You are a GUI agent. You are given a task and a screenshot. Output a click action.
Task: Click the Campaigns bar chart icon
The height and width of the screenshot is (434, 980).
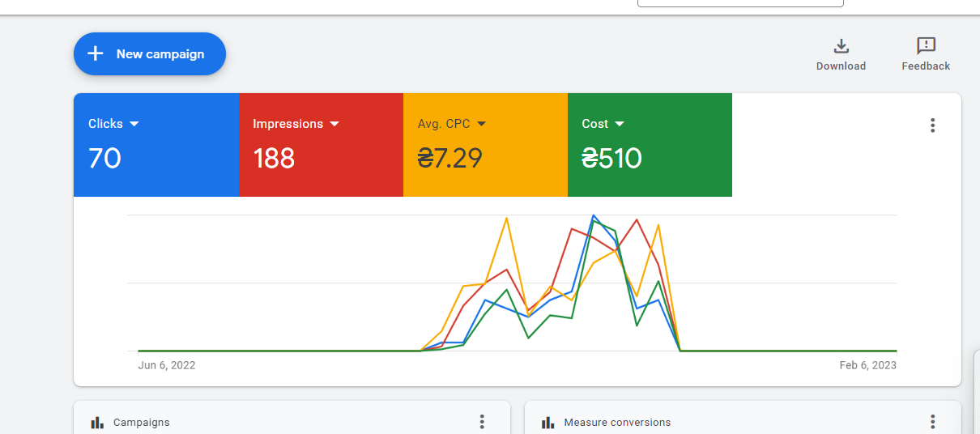[x=97, y=423]
